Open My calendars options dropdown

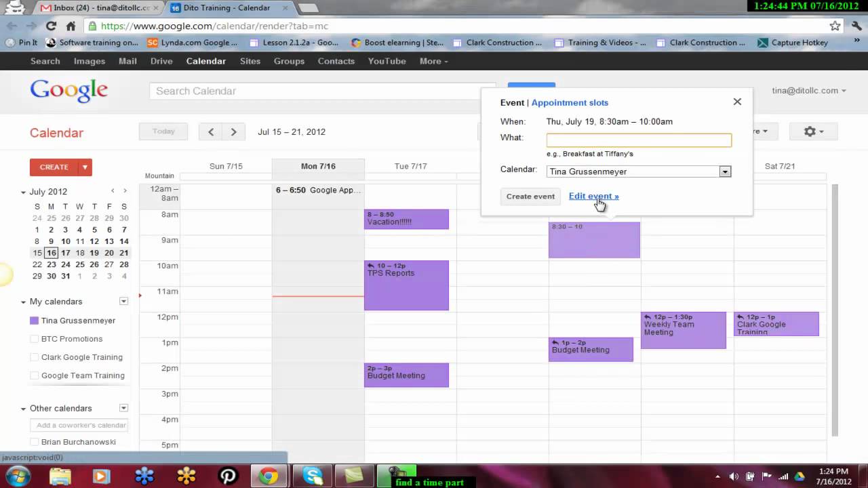coord(123,302)
